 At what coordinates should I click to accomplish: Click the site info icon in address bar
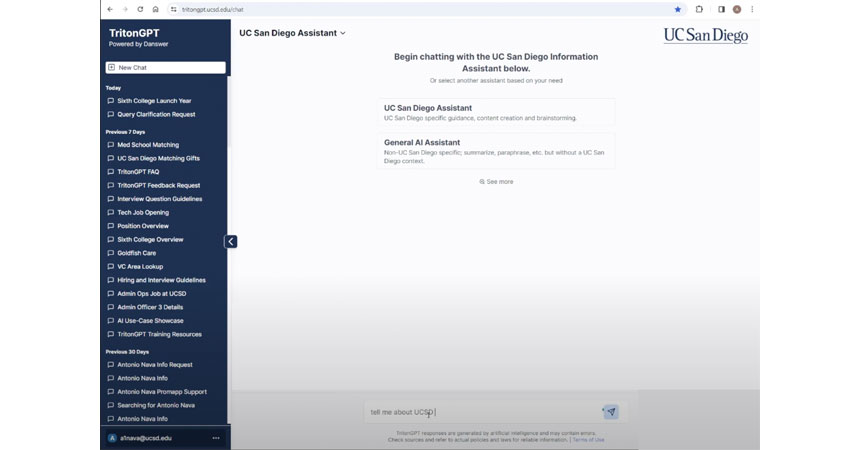pyautogui.click(x=174, y=9)
